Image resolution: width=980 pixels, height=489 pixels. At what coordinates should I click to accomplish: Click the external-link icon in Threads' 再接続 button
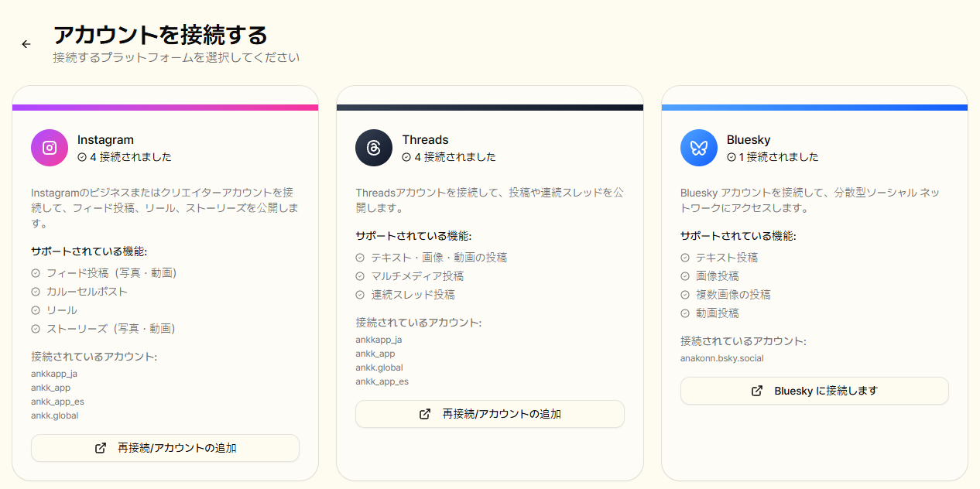424,414
